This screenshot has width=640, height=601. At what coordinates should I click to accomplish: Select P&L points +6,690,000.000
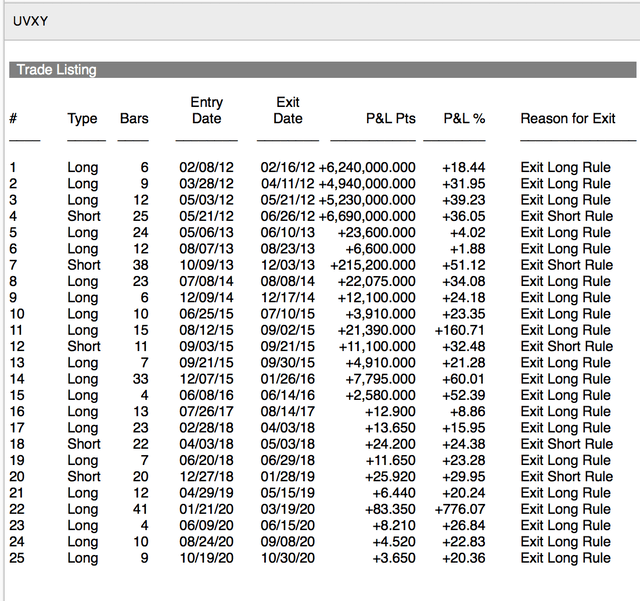(x=367, y=216)
